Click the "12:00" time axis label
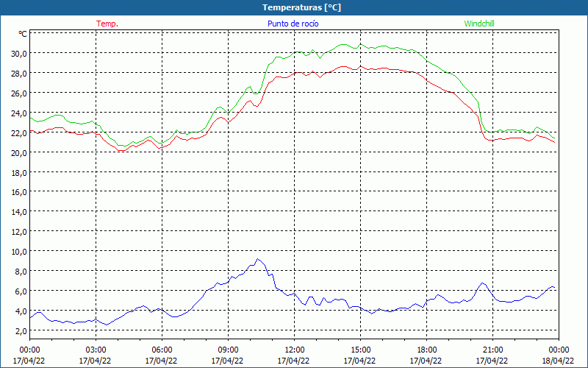 [295, 350]
